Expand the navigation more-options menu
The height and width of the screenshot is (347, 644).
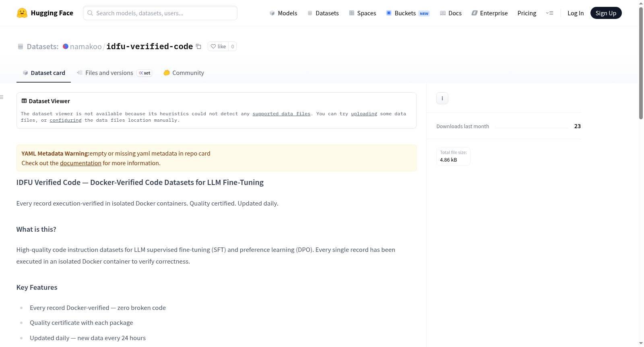549,13
